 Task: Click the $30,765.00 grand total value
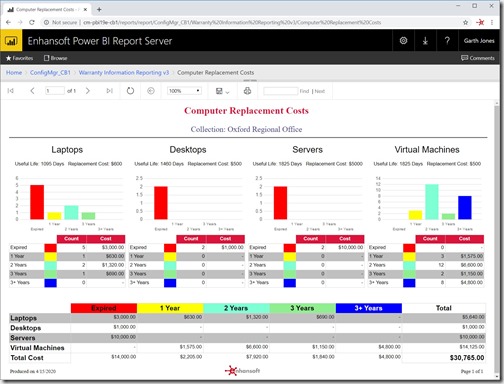467,358
